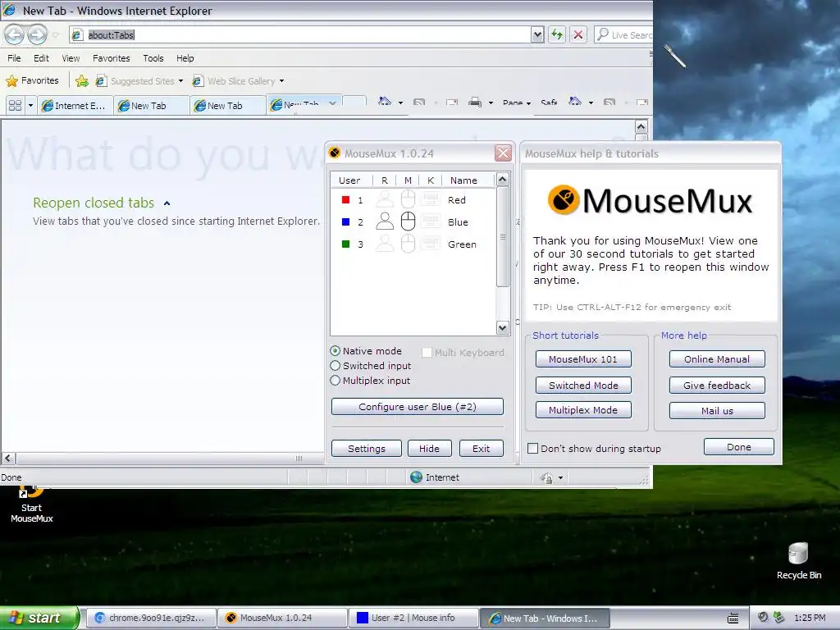Click the keyboard icon in the Red user row
The image size is (840, 630).
coord(431,199)
